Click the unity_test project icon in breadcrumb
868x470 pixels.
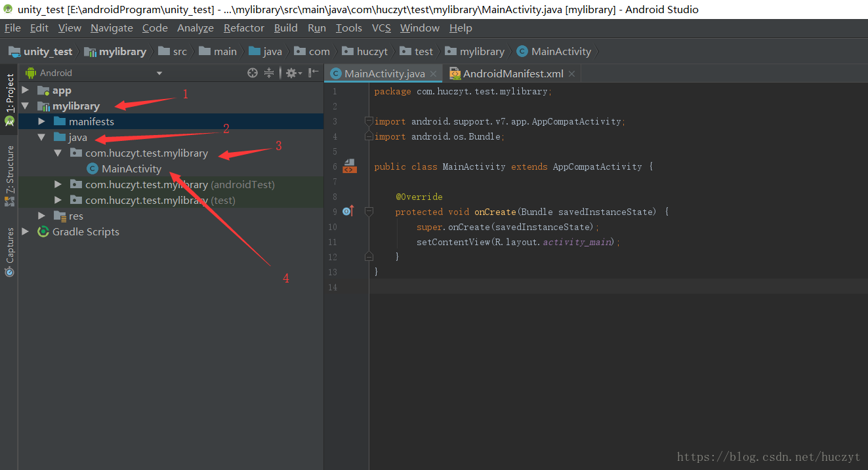(14, 51)
